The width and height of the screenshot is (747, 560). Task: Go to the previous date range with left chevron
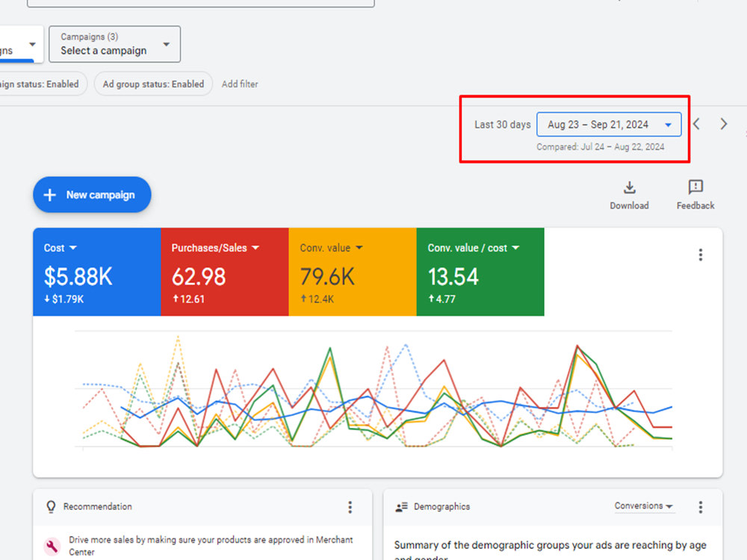coord(696,124)
